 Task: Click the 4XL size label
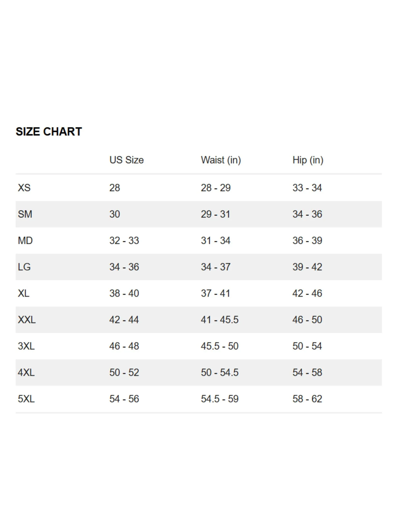click(26, 372)
